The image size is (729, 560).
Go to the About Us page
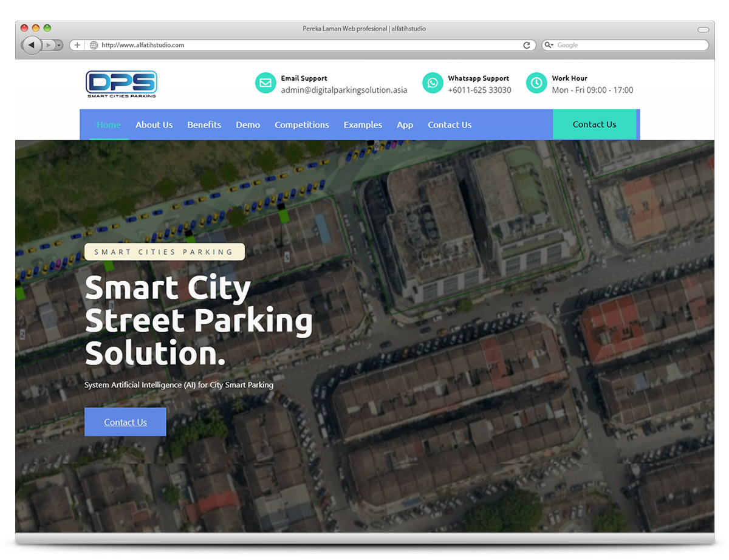point(154,125)
